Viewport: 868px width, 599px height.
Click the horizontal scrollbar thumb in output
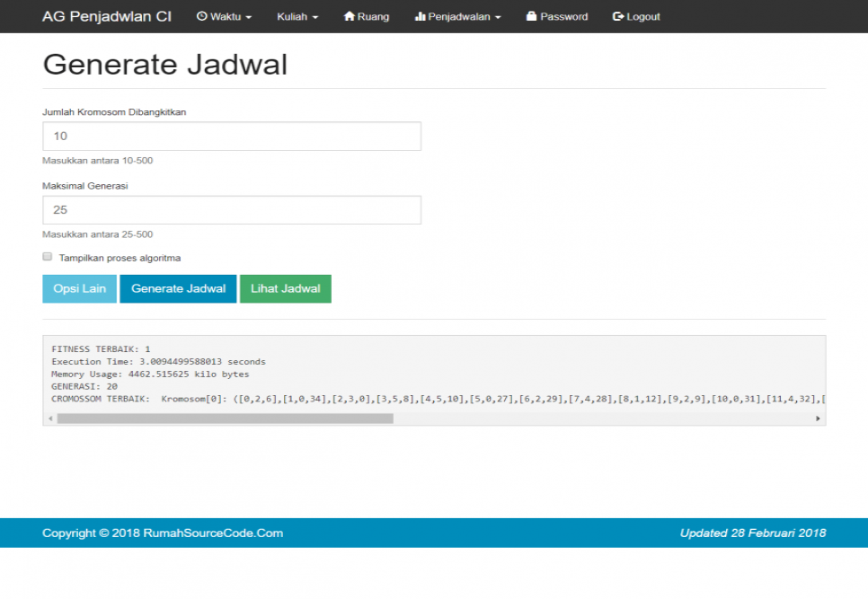tap(225, 418)
